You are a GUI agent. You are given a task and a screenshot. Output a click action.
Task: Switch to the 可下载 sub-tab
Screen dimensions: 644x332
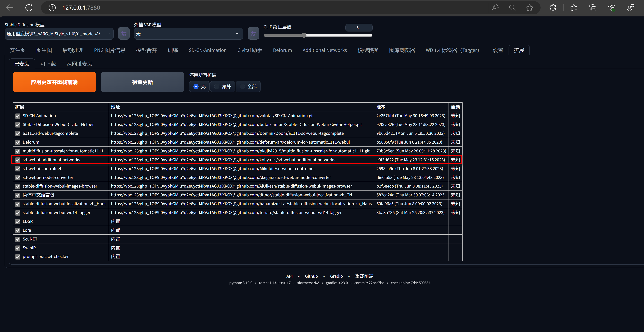[x=48, y=64]
